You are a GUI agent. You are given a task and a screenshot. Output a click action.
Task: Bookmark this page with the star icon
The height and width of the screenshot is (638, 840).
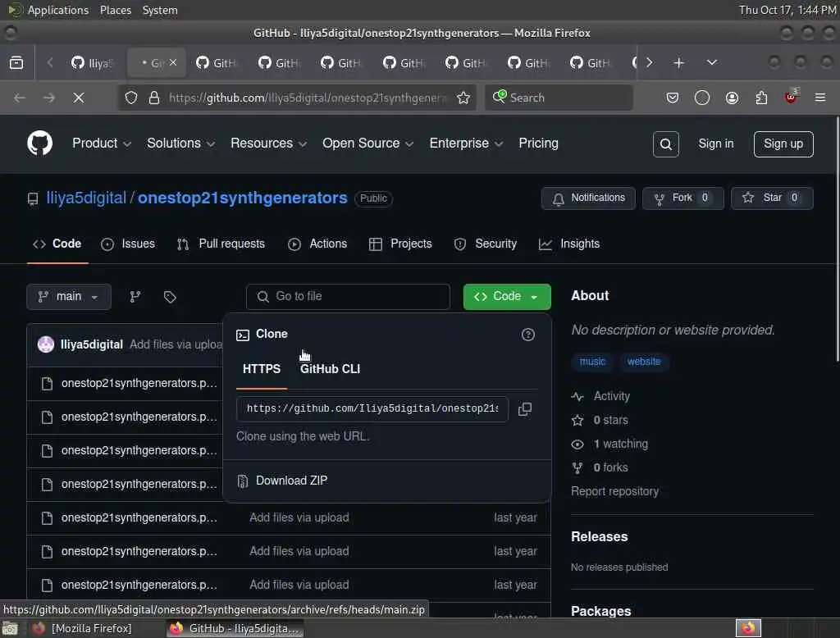coord(463,98)
